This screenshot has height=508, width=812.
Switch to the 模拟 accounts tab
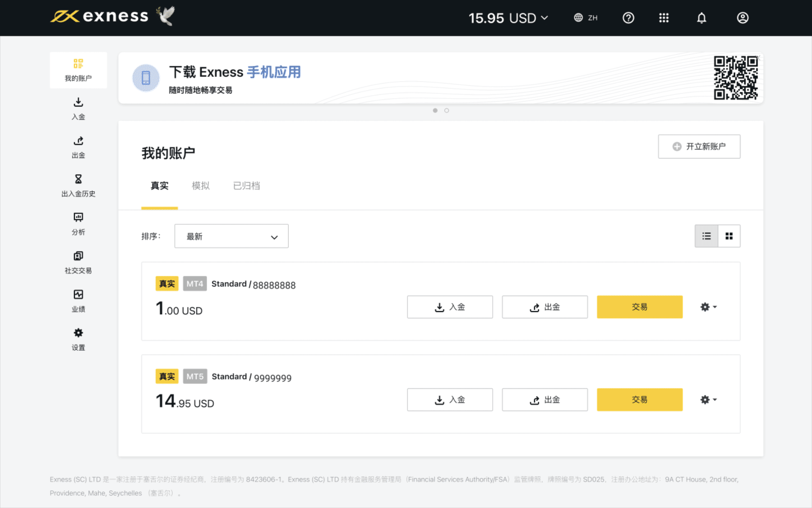pos(201,186)
